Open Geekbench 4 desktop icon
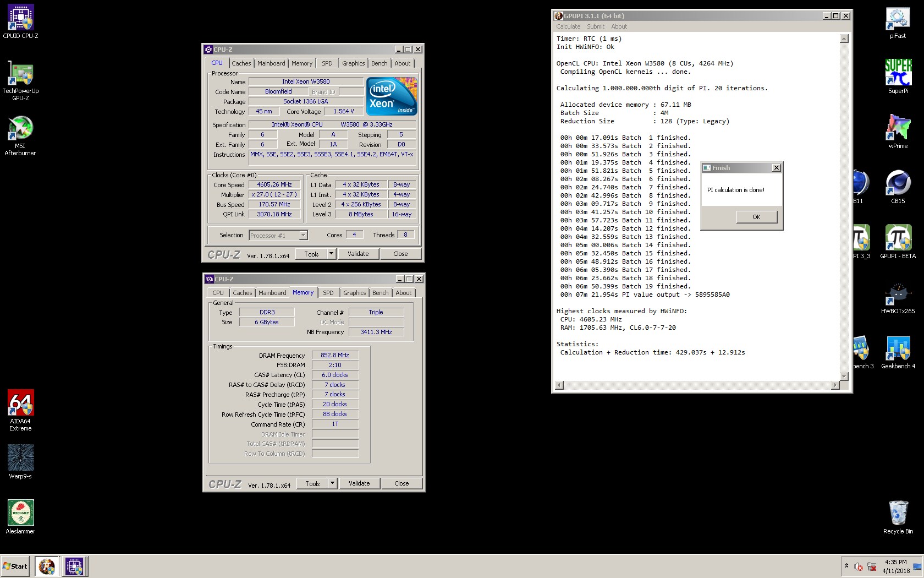 898,352
